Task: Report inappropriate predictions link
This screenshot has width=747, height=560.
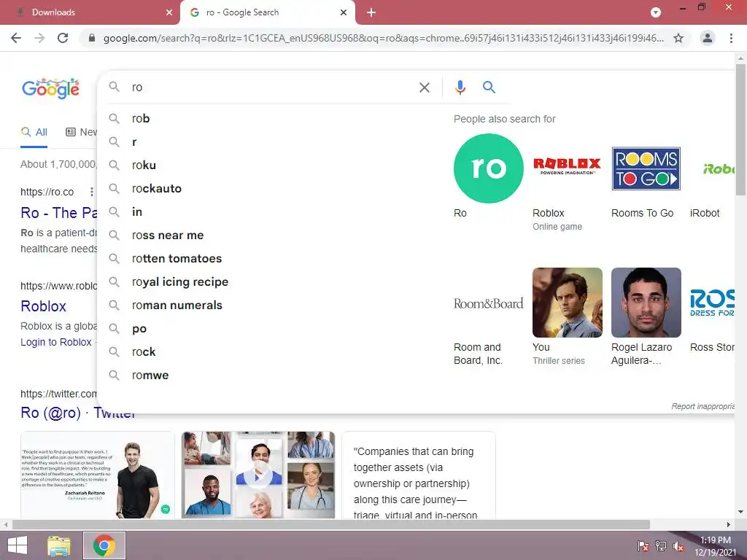Action: 703,406
